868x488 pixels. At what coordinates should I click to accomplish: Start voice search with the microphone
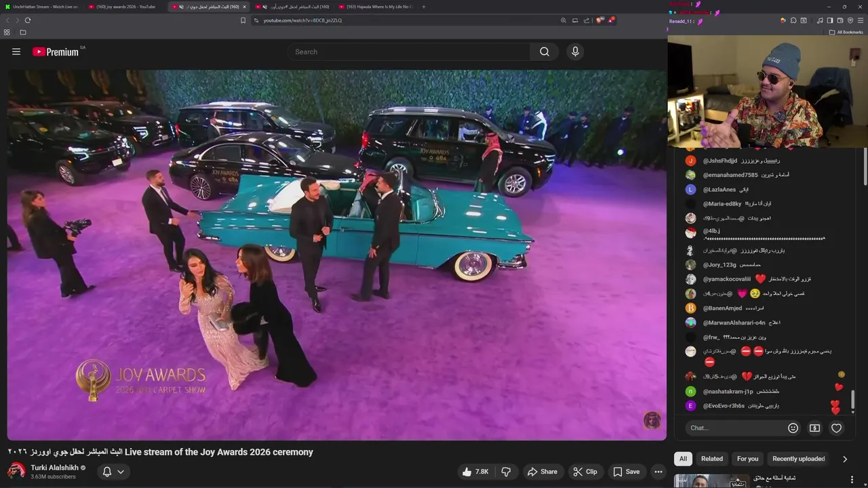pos(575,52)
